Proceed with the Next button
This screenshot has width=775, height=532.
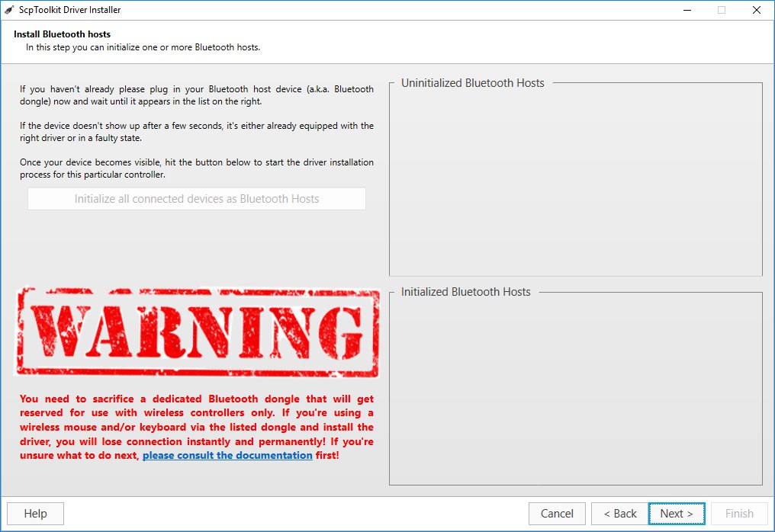click(677, 514)
